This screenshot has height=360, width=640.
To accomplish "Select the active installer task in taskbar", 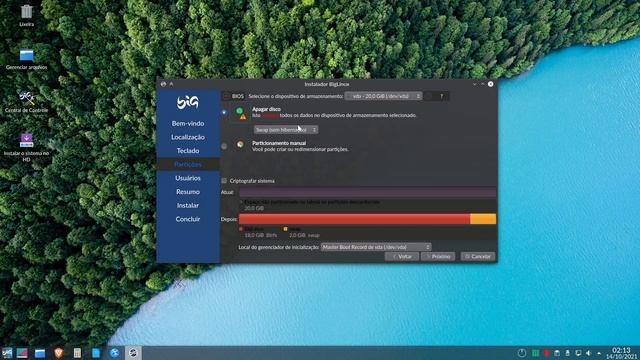I will tap(133, 353).
